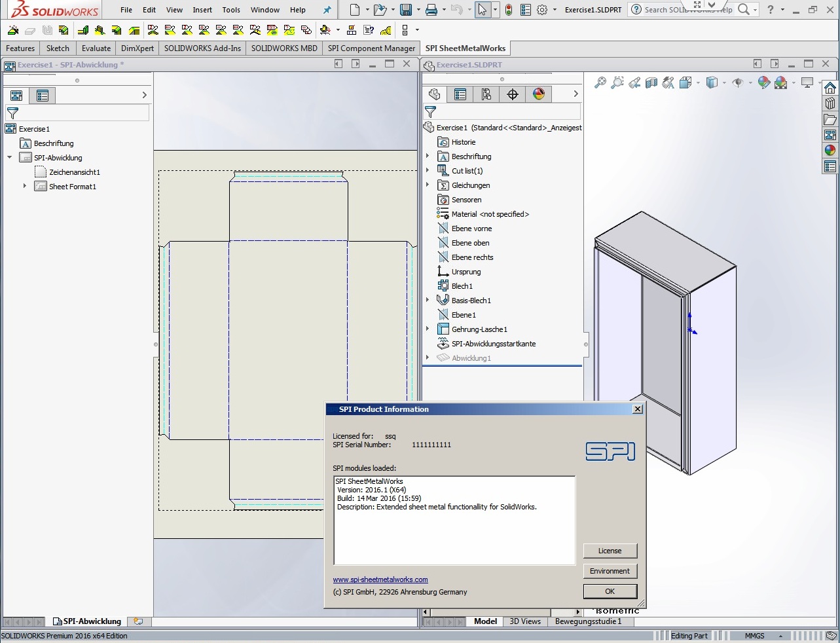Click the first SPI SheetMetalWorks toolbar icon

[x=12, y=30]
